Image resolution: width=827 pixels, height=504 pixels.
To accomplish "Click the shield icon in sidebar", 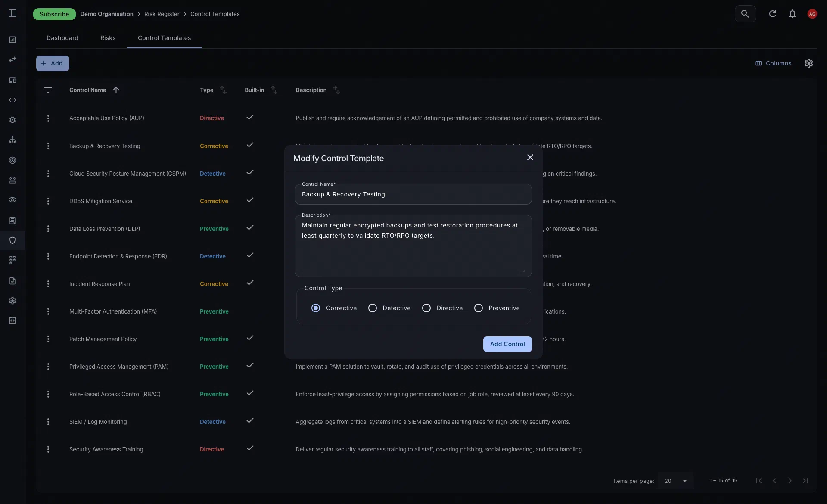I will (12, 240).
